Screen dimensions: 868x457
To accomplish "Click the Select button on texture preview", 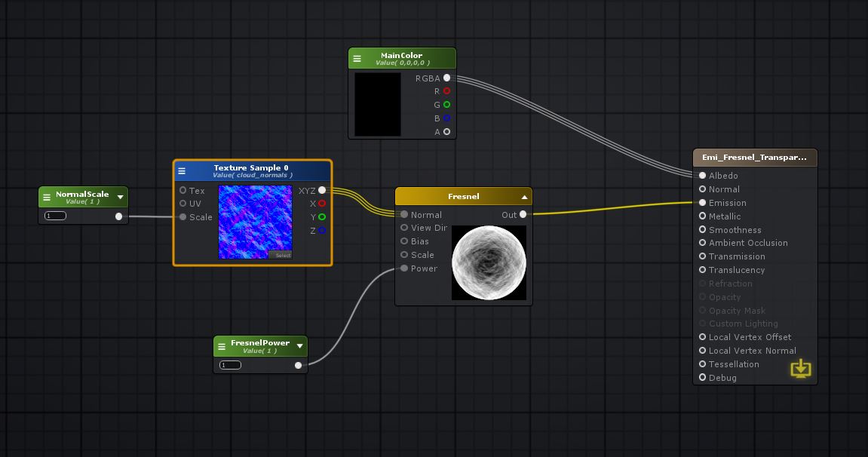I will tap(282, 255).
